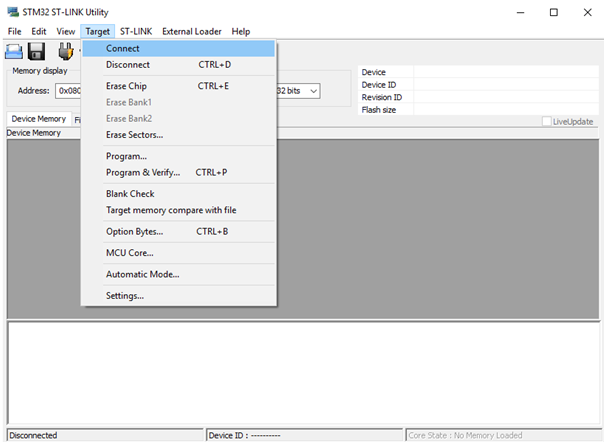
Task: Click the STM32 ST-LINK Utility app icon
Action: 13,12
